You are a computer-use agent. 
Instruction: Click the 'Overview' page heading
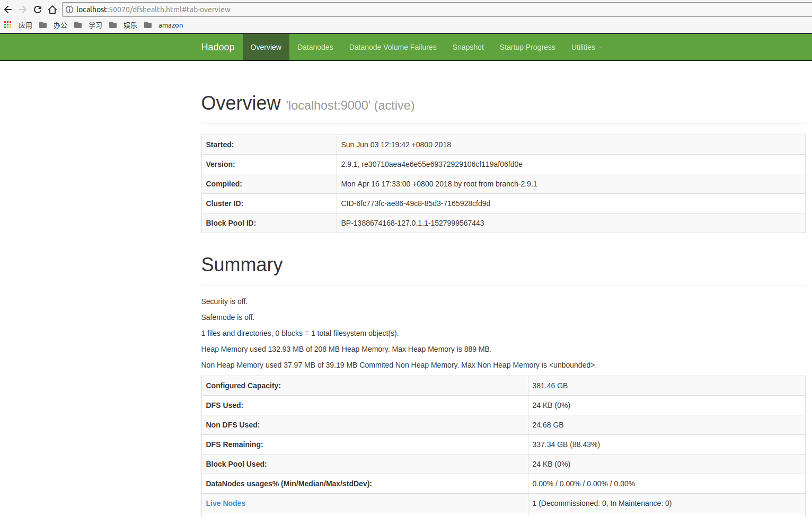click(241, 103)
